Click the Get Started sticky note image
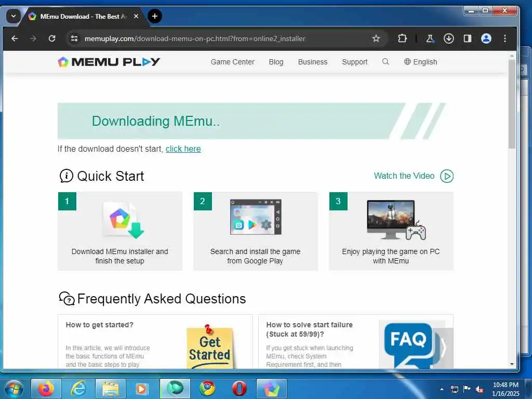This screenshot has height=399, width=532. [210, 347]
